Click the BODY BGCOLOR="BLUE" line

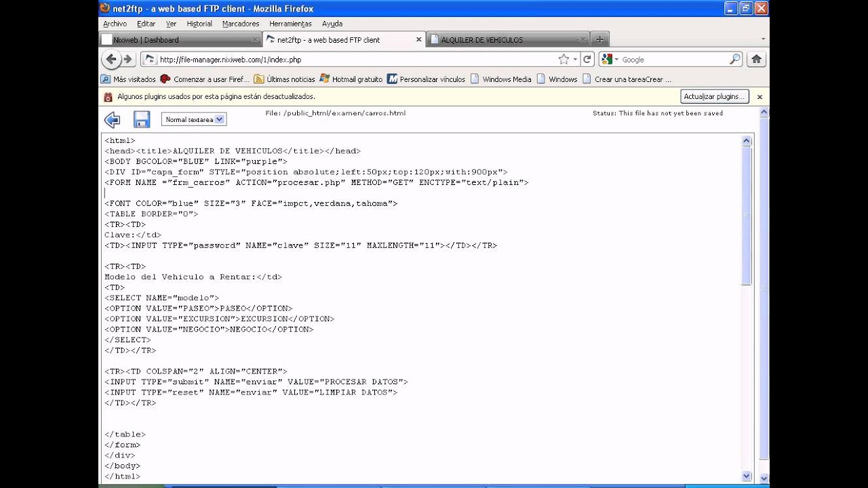coord(195,161)
